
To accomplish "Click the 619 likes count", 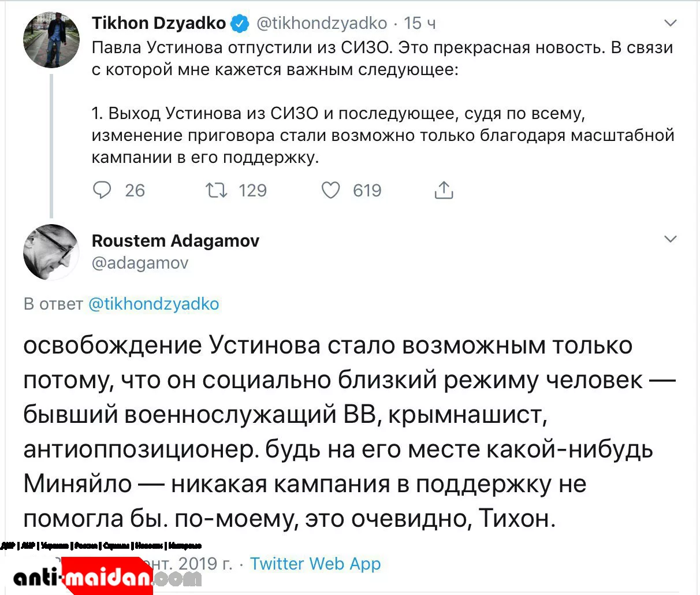I will 367,191.
